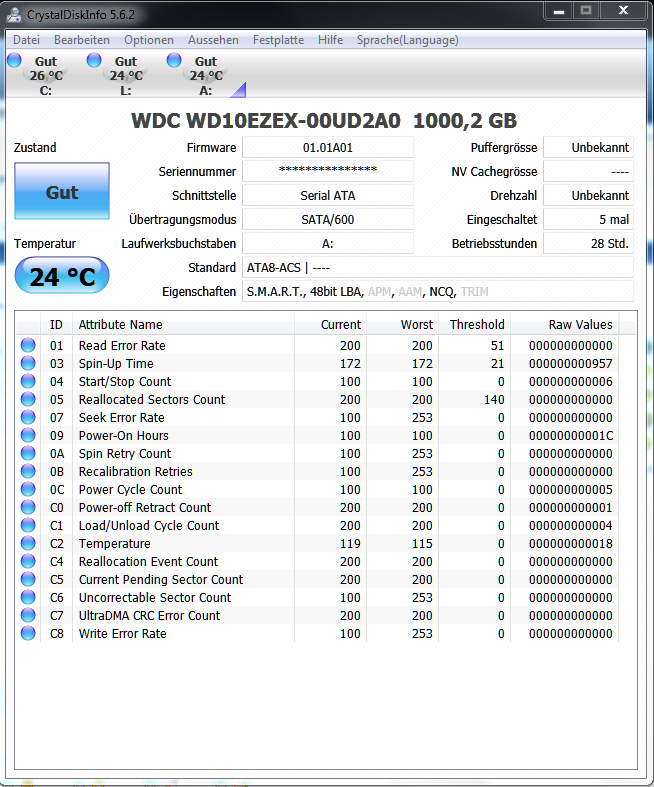
Task: Click the Drehzahl field Unbekannt
Action: tap(588, 195)
